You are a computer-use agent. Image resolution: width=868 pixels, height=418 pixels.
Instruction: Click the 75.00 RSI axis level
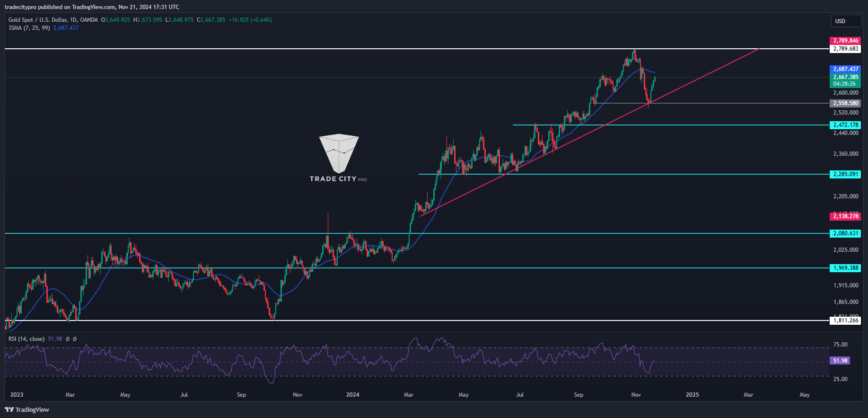tap(841, 345)
